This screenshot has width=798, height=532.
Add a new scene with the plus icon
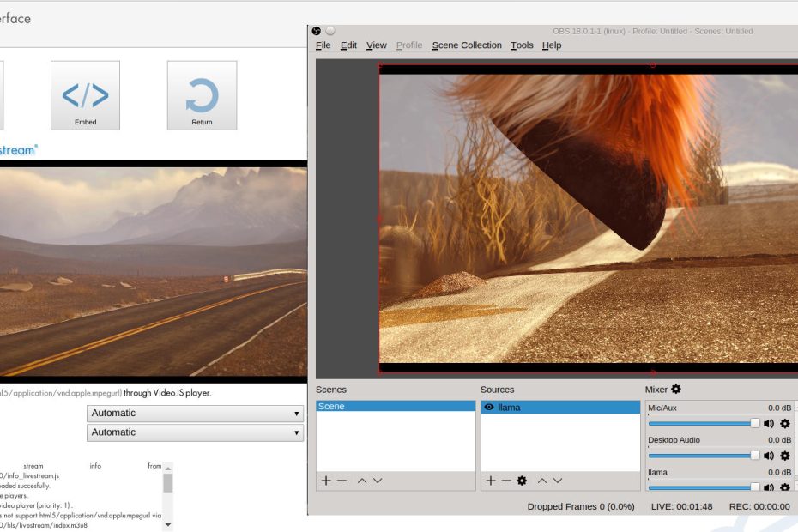pos(324,481)
